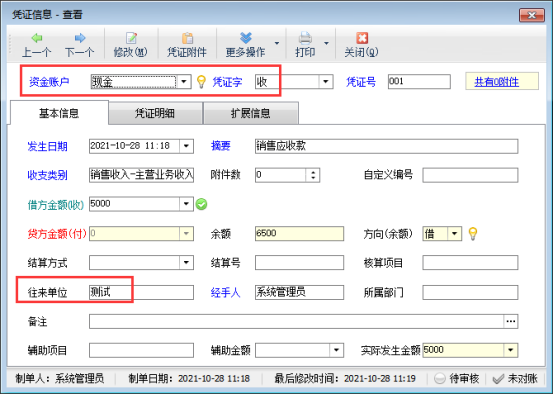554x394 pixels.
Task: Click the 关闭 red close icon
Action: click(362, 38)
